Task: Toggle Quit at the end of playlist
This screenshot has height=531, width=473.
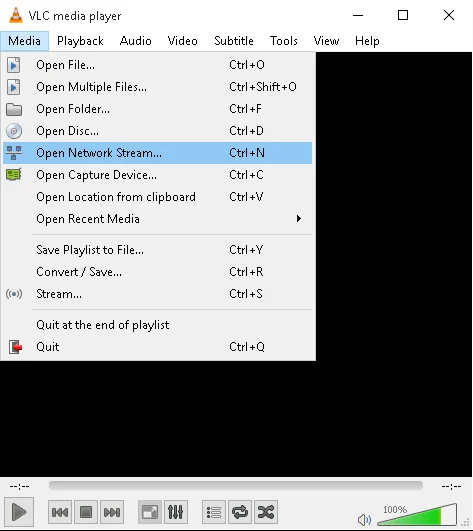Action: (x=157, y=325)
